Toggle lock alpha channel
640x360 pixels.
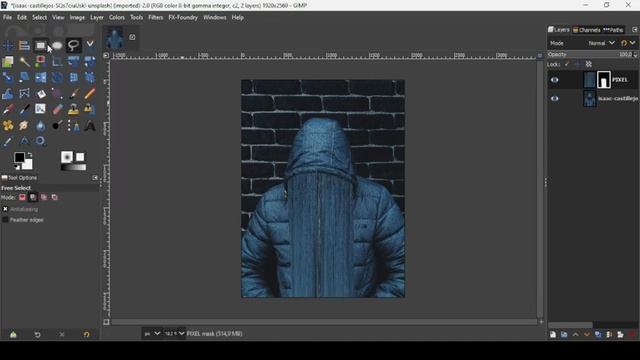[x=589, y=64]
